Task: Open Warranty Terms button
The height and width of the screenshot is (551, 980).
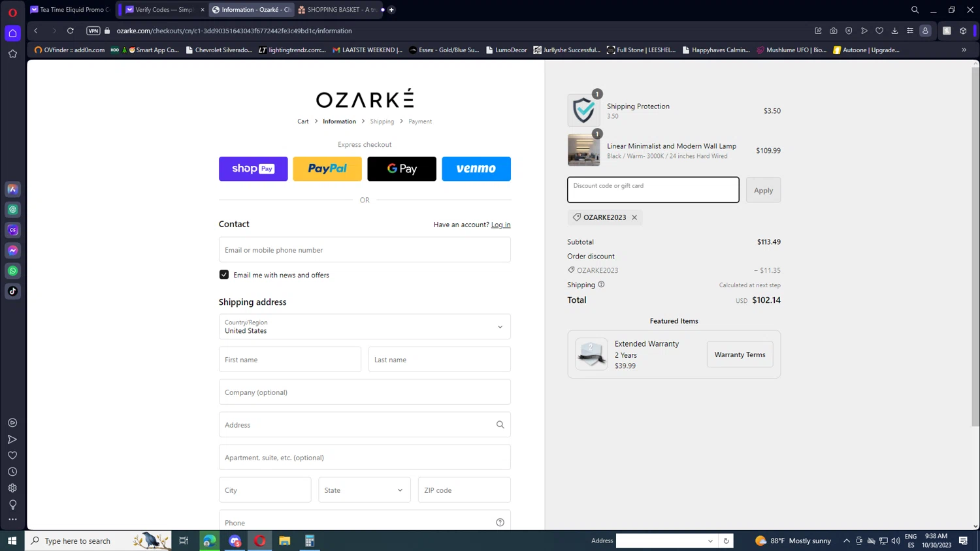Action: click(740, 354)
